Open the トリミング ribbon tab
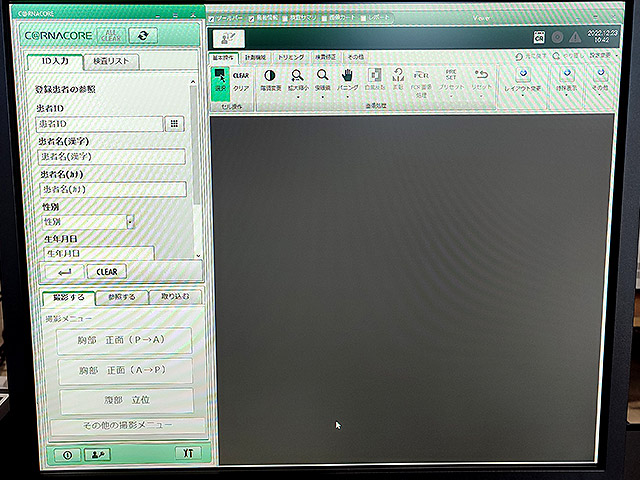 tap(291, 57)
